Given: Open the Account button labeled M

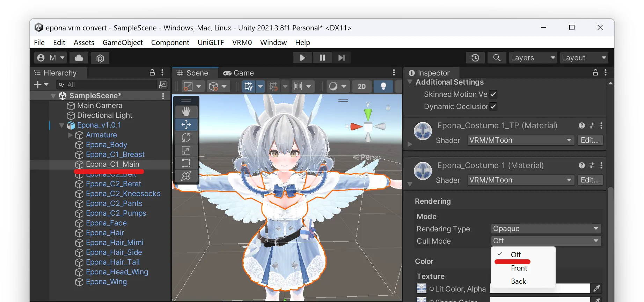Looking at the screenshot, I should (x=51, y=58).
